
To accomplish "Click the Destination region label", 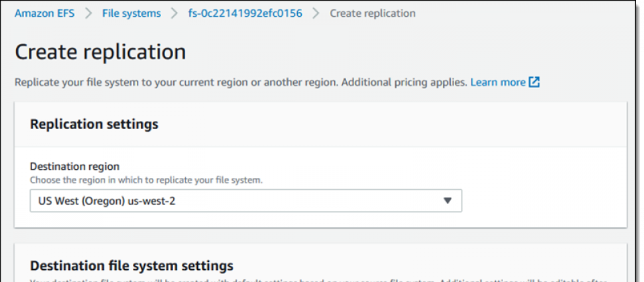I will [x=74, y=167].
